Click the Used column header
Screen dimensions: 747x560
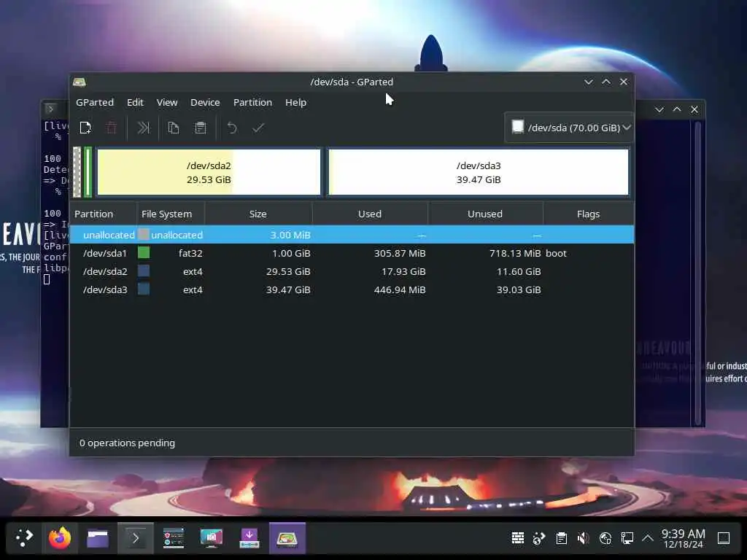[x=370, y=214]
